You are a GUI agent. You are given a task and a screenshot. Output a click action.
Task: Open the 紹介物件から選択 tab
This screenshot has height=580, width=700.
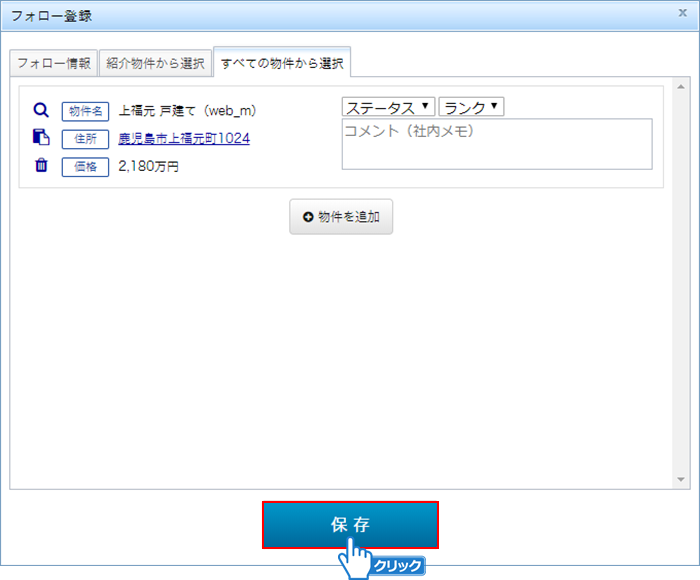coord(155,64)
